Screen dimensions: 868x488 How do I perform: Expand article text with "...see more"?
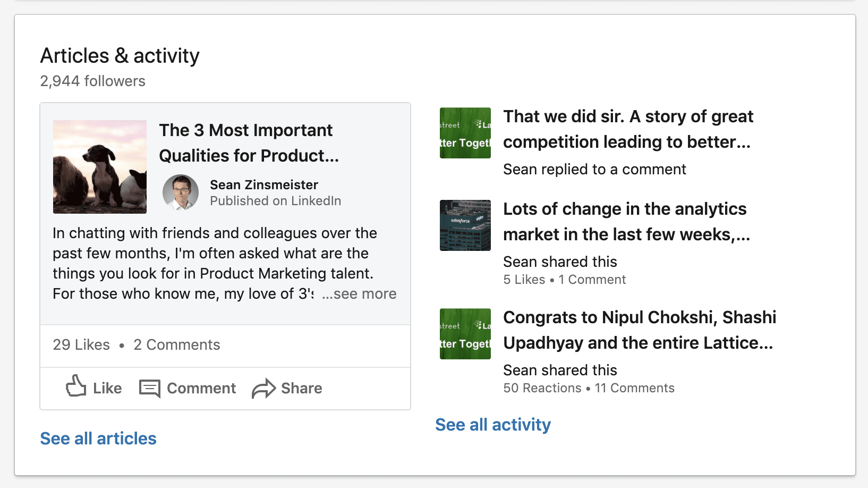359,294
